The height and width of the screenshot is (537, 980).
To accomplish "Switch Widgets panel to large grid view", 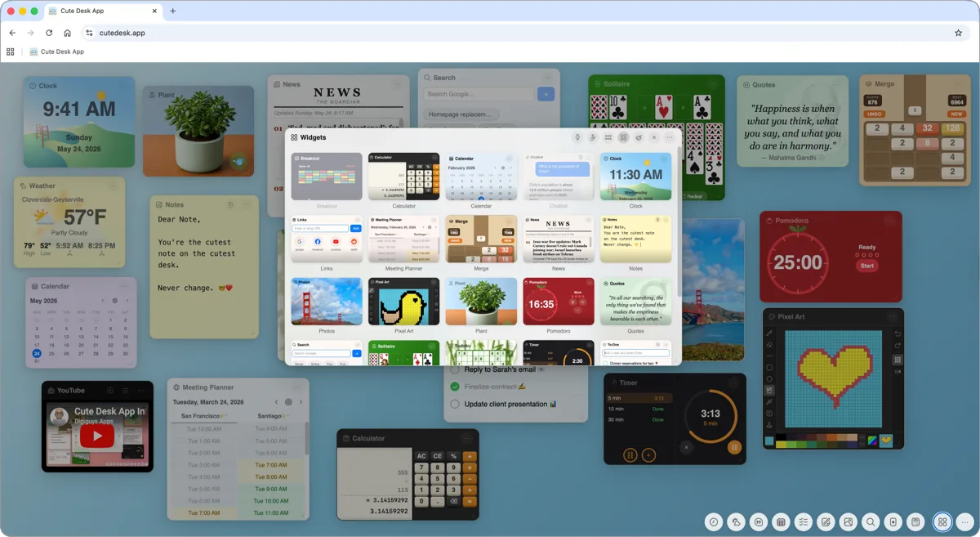I will tap(623, 137).
